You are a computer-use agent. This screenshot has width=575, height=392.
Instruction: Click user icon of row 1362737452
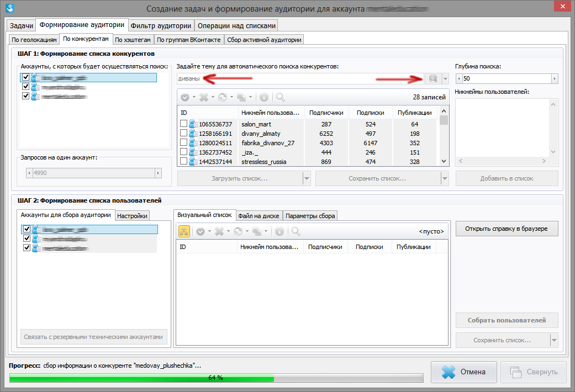[193, 152]
